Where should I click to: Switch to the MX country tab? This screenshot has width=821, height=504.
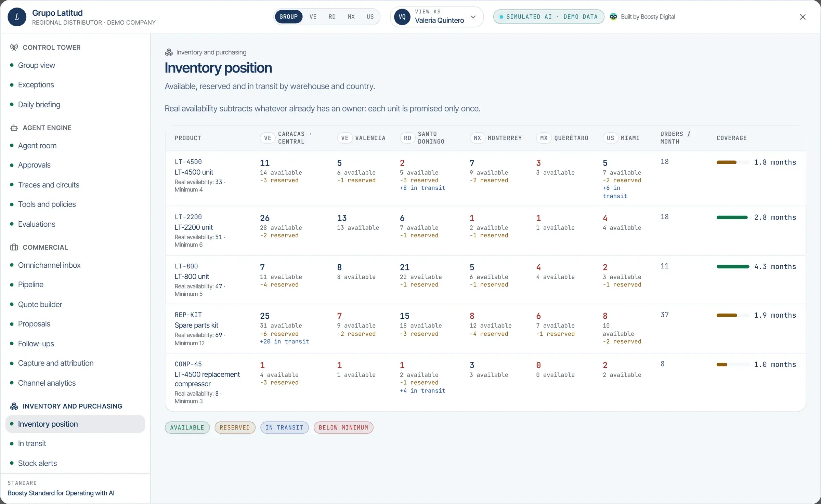351,17
